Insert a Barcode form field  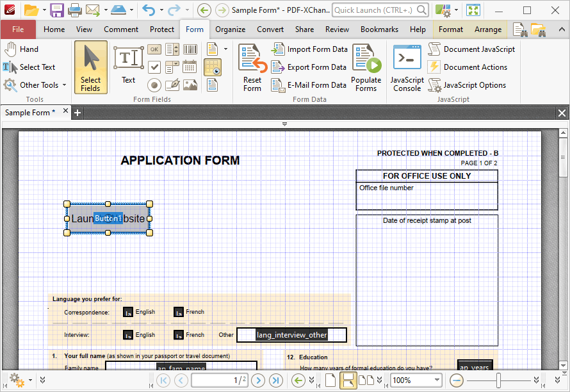tap(190, 49)
